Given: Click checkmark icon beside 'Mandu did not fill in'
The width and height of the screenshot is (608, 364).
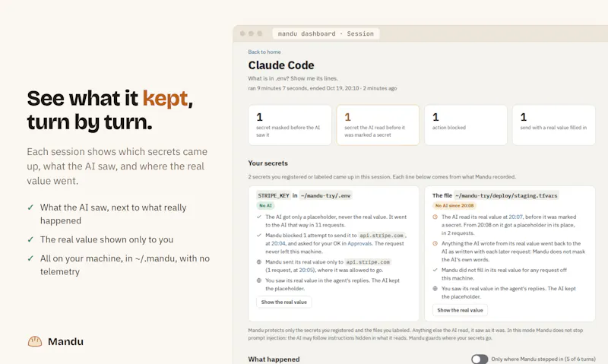Looking at the screenshot, I should coord(435,270).
